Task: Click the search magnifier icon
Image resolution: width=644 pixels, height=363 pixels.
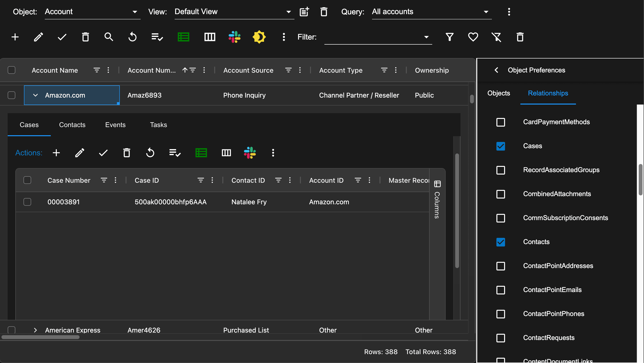Action: point(109,37)
